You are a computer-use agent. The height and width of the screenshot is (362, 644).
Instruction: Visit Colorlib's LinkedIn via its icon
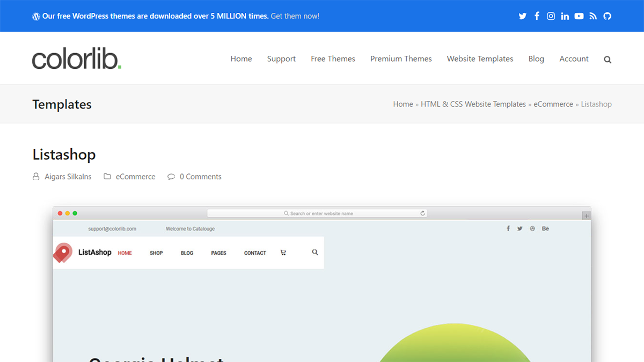click(565, 16)
